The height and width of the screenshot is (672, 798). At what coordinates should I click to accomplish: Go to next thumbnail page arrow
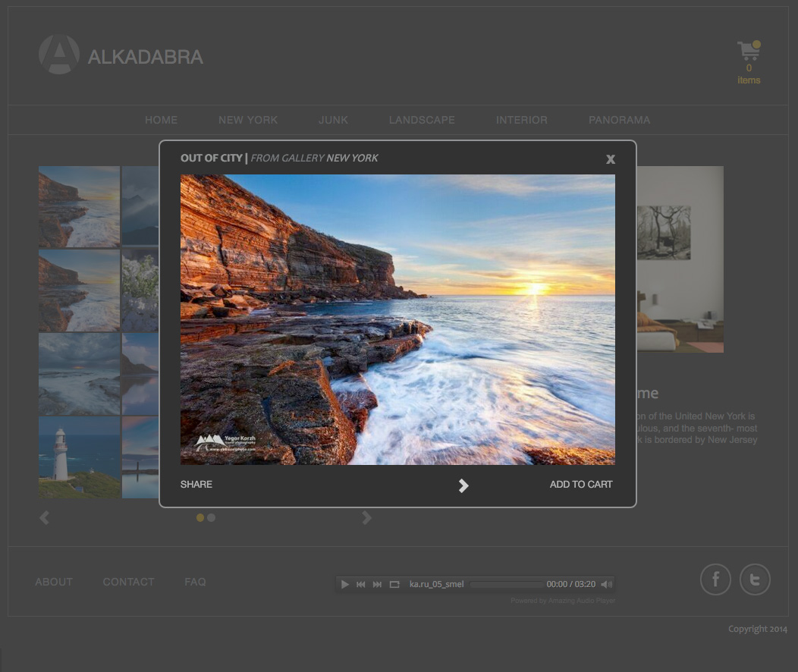tap(367, 518)
